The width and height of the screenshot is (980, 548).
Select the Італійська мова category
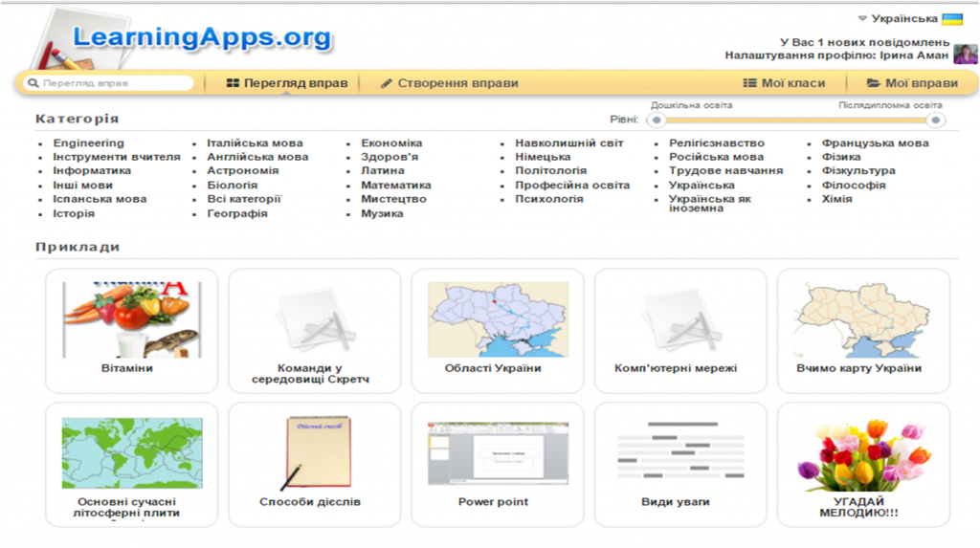pyautogui.click(x=255, y=143)
